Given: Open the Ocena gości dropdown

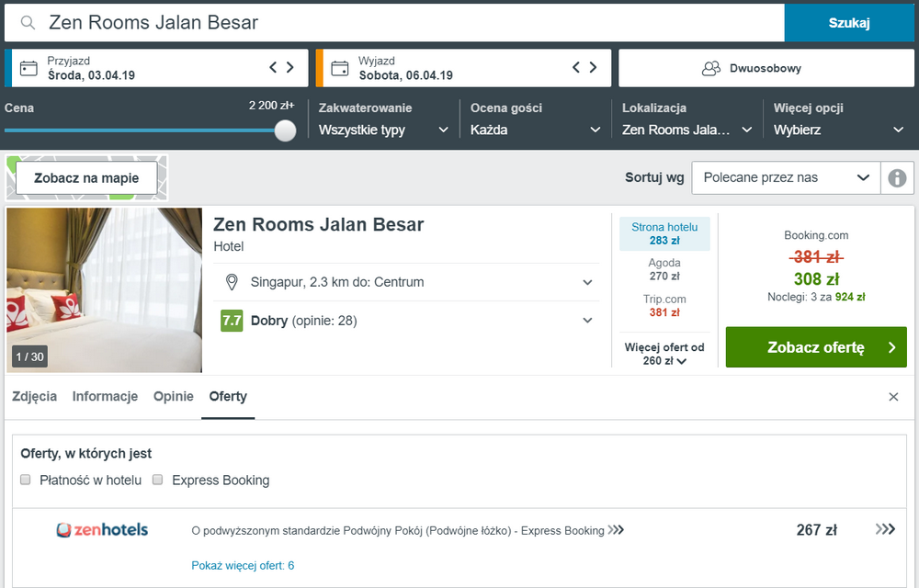Looking at the screenshot, I should (x=535, y=130).
